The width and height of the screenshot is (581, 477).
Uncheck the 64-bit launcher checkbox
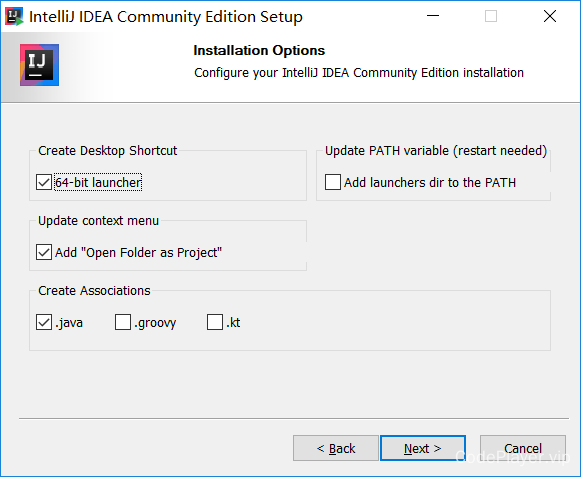(44, 182)
